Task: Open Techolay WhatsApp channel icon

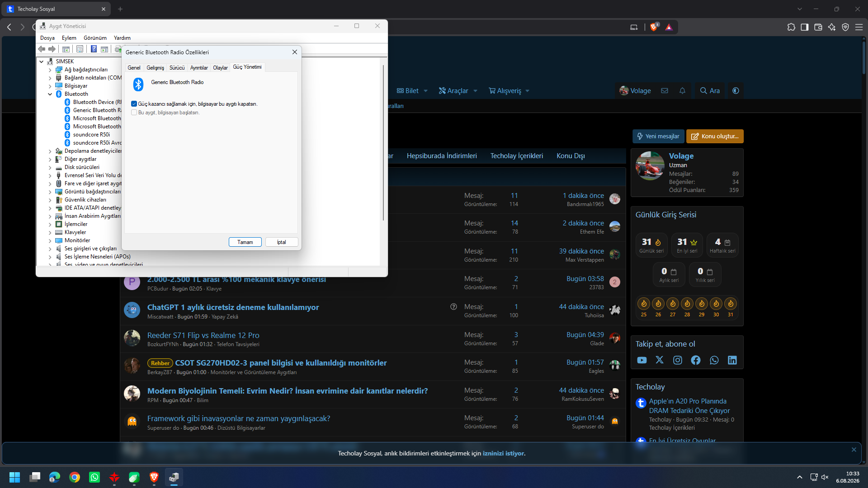Action: coord(714,360)
